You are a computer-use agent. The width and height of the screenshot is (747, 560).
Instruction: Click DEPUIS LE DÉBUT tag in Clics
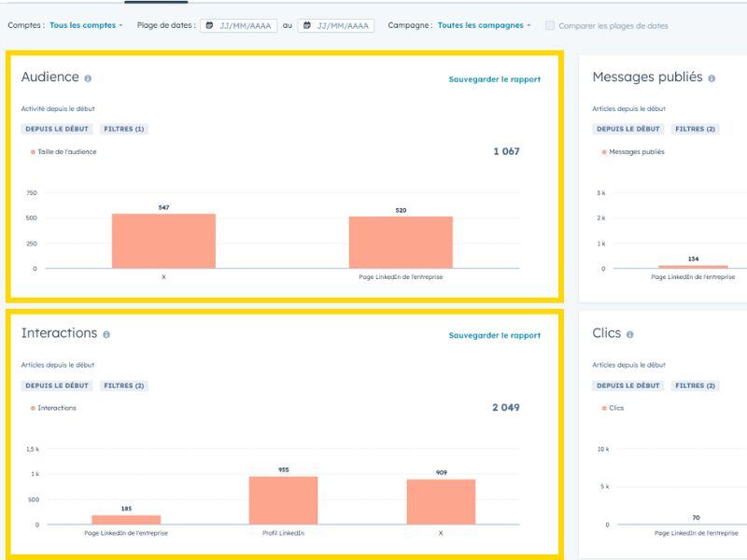pos(628,385)
